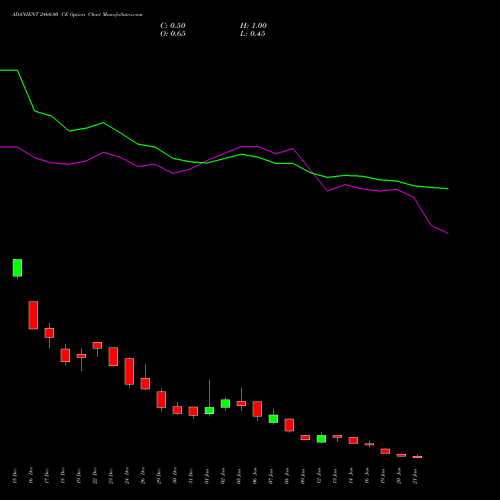Select the open value O: 0.65
This screenshot has width=500, height=500.
click(x=173, y=34)
